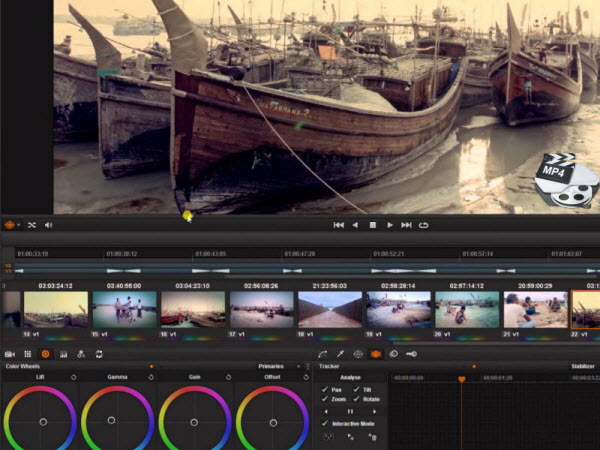Toggle loop playback
The image size is (600, 450).
(x=423, y=225)
